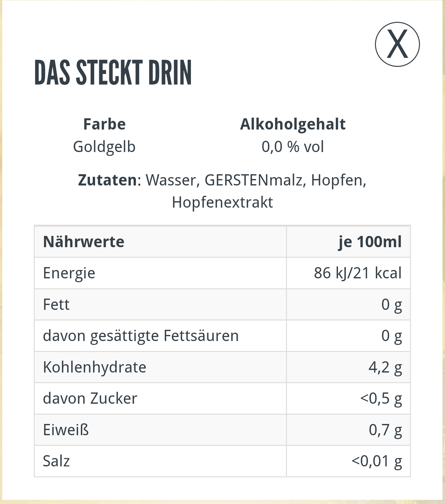Click the Alkoholgehalt label
Image resolution: width=445 pixels, height=504 pixels.
(x=293, y=124)
